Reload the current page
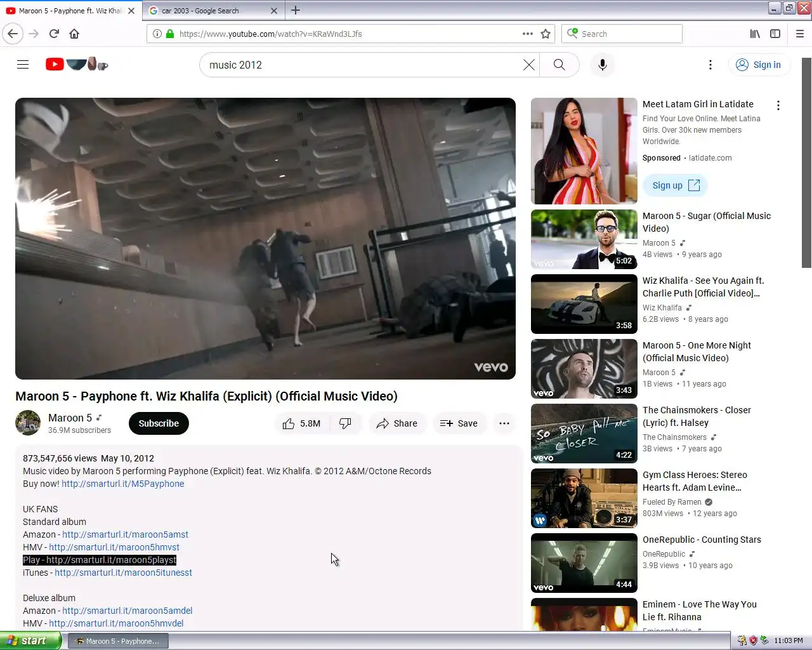This screenshot has width=812, height=650. pos(54,34)
